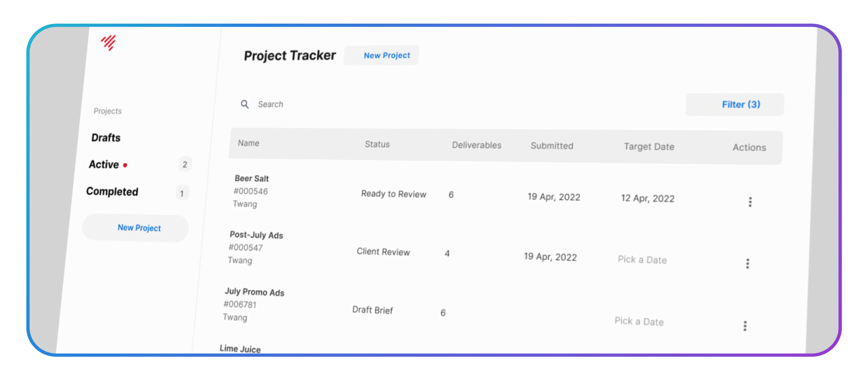Pick a target date for Post-July Ads
Viewport: 868px width, 380px height.
tap(642, 260)
